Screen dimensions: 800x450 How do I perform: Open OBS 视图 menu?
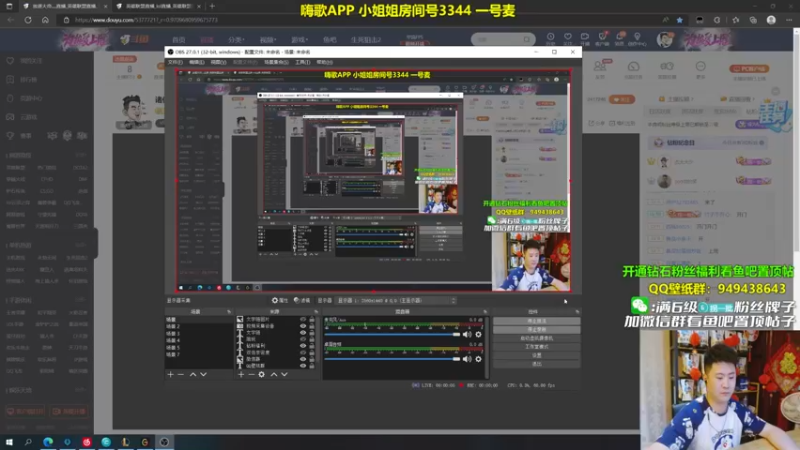click(218, 62)
